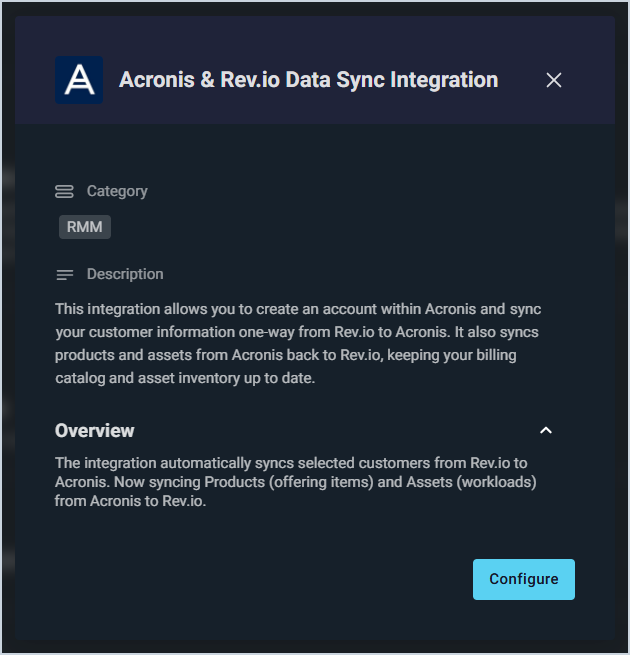The width and height of the screenshot is (630, 655).
Task: Click the dimmed backdrop below the dialog
Action: pos(315,647)
